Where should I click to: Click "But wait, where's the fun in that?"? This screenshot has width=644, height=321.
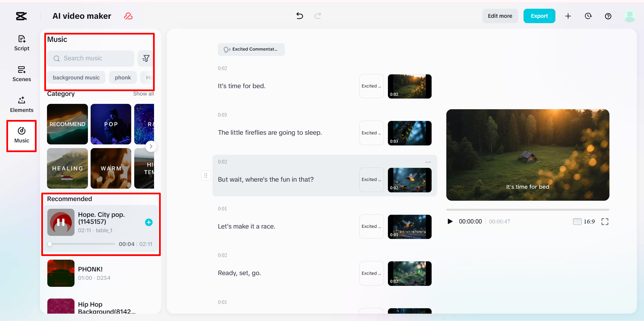click(x=266, y=180)
